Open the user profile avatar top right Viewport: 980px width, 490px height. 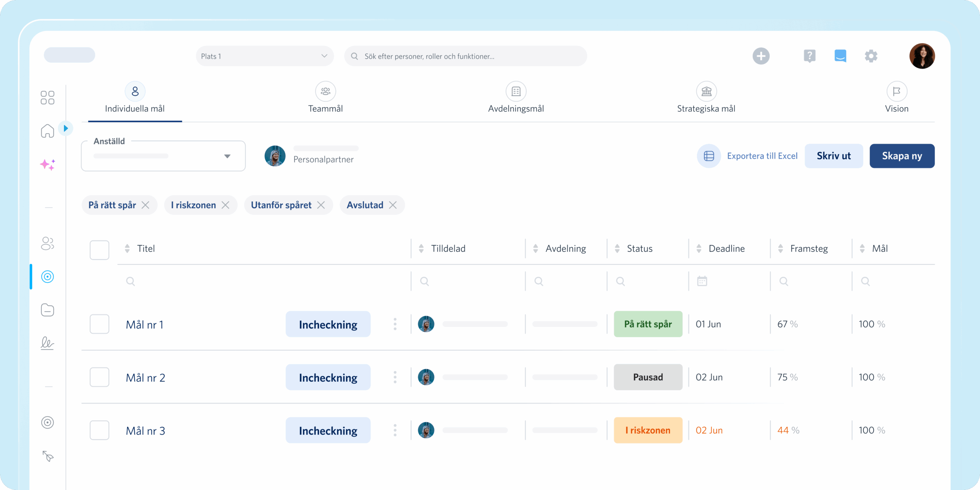[x=922, y=56]
